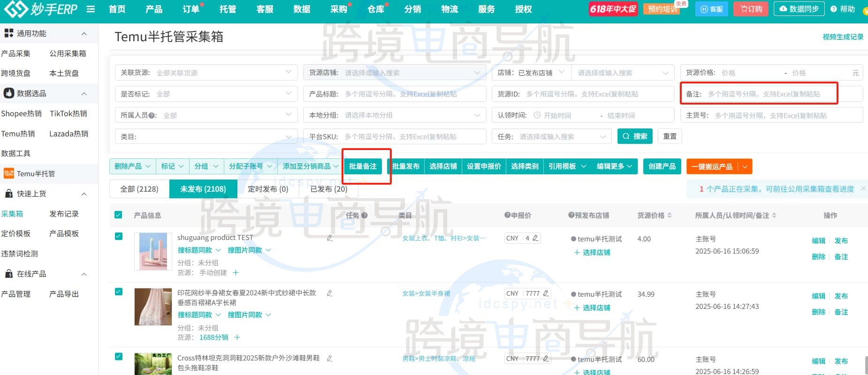Open the 客服 chat button in header
Image resolution: width=868 pixels, height=375 pixels.
tap(711, 9)
